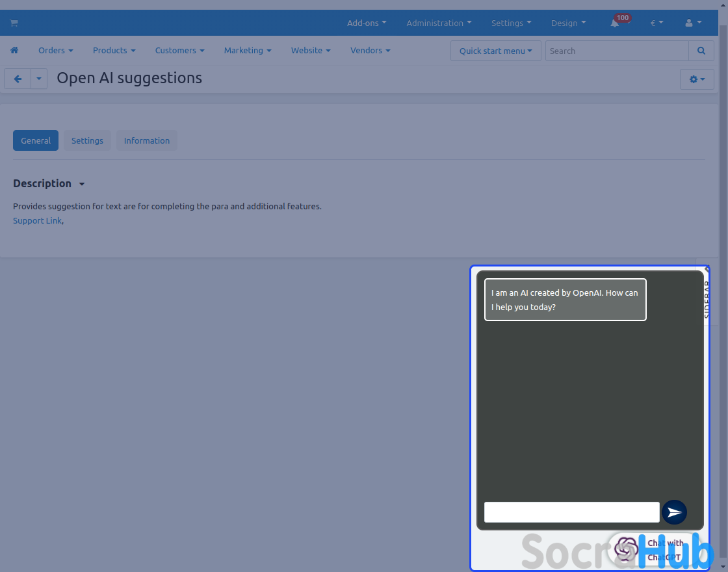
Task: Click the search magnifier button
Action: (x=701, y=51)
